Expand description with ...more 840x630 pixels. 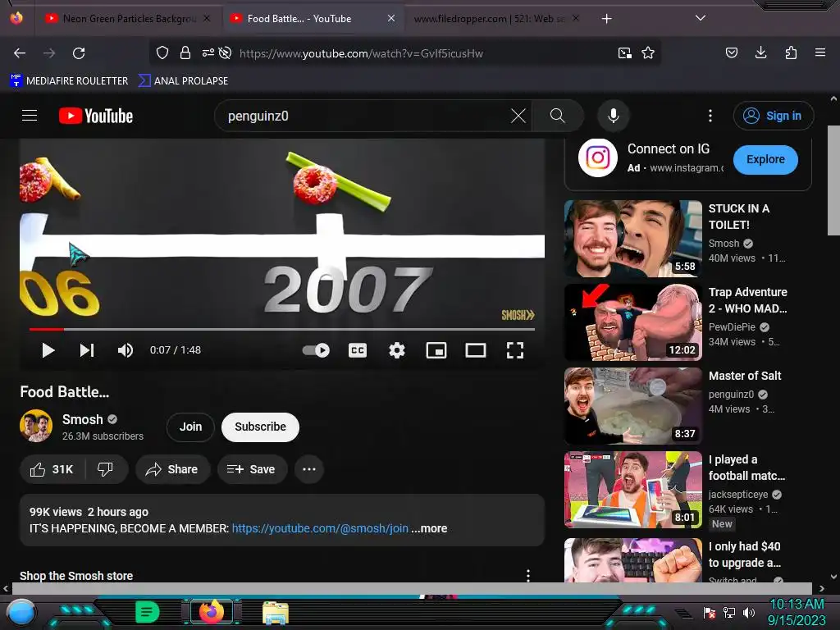pyautogui.click(x=429, y=528)
